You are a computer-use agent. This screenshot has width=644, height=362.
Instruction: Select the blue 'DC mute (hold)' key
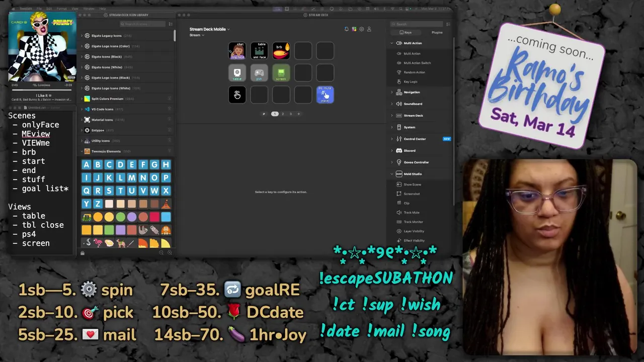coord(325,95)
